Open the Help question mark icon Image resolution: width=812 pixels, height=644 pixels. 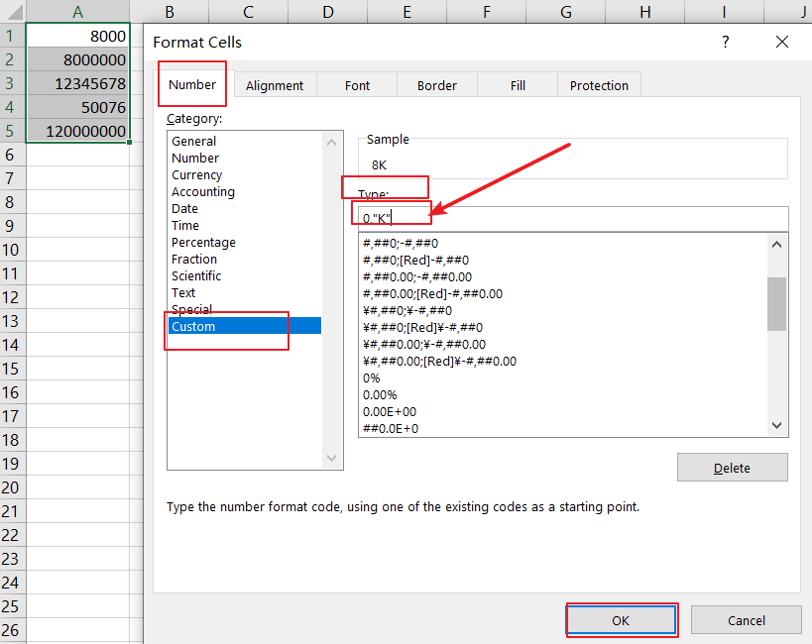pos(725,42)
